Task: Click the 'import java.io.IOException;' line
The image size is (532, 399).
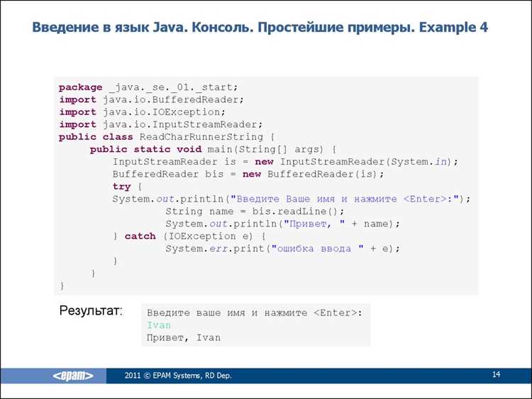Action: [x=142, y=112]
